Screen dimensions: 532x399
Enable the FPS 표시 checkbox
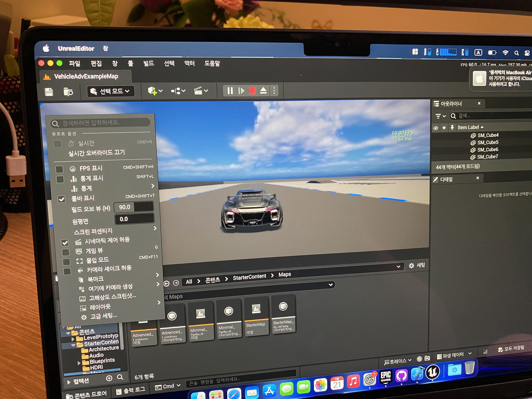click(x=59, y=169)
